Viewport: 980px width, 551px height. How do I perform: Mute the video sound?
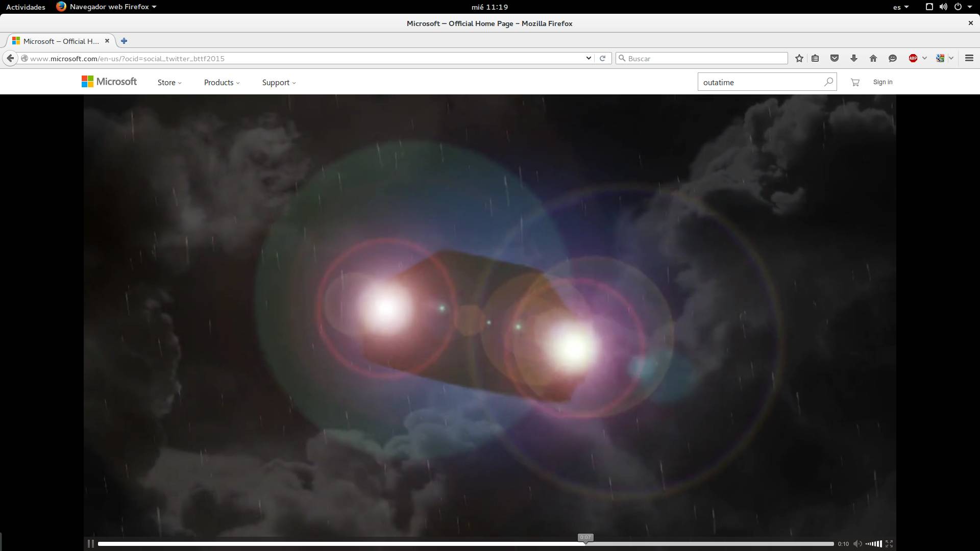[857, 544]
